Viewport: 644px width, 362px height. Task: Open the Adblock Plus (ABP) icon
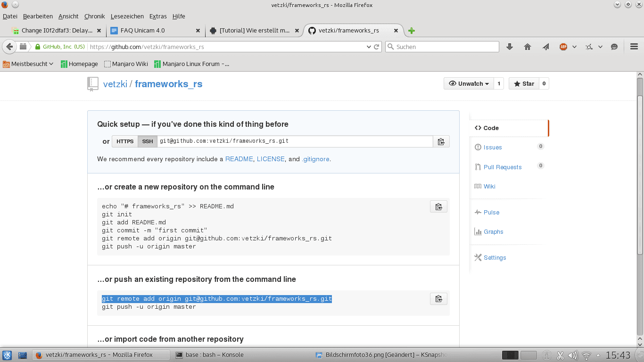(563, 47)
